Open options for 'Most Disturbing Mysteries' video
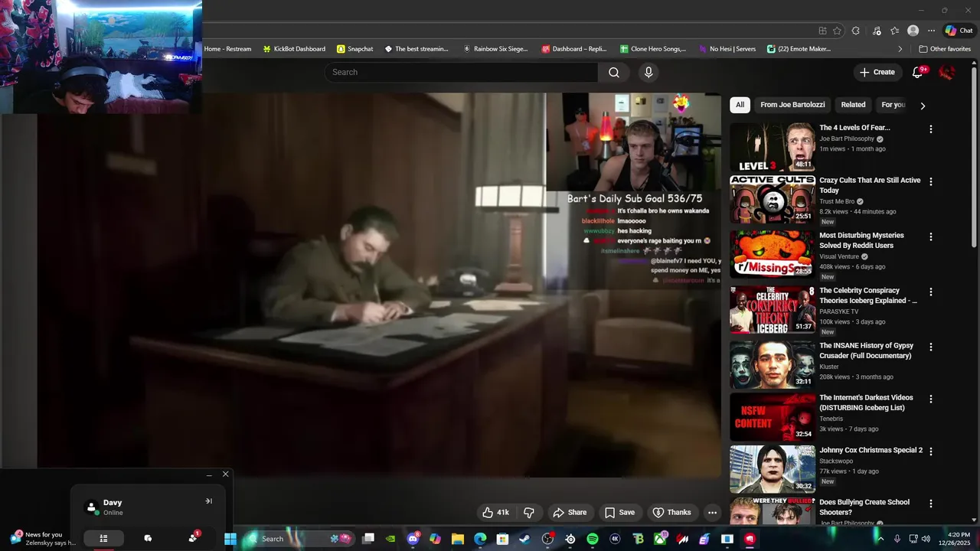This screenshot has width=980, height=551. [x=931, y=237]
